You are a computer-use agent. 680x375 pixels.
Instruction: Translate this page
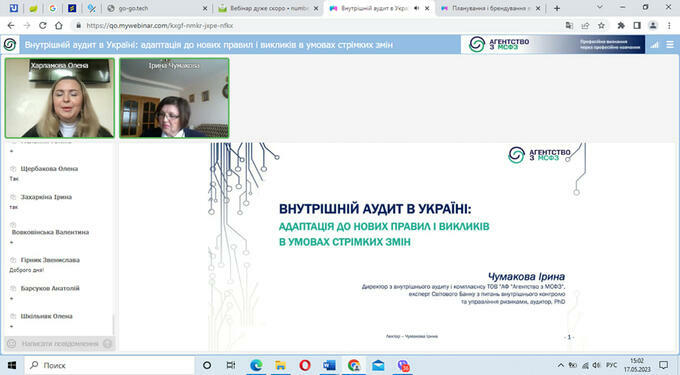(x=569, y=26)
